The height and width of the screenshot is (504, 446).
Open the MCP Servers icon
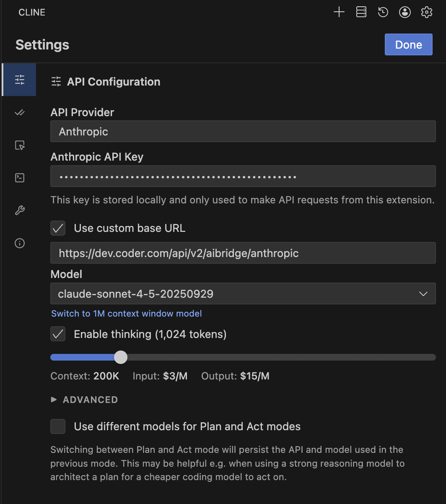(361, 12)
